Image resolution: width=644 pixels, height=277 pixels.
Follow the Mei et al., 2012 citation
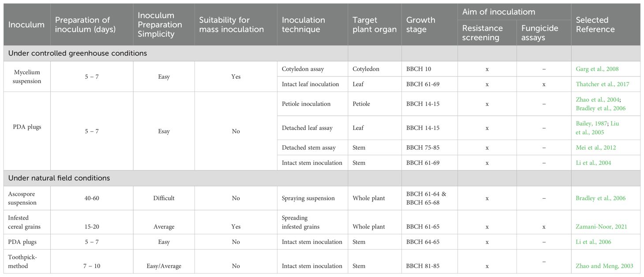(x=595, y=148)
